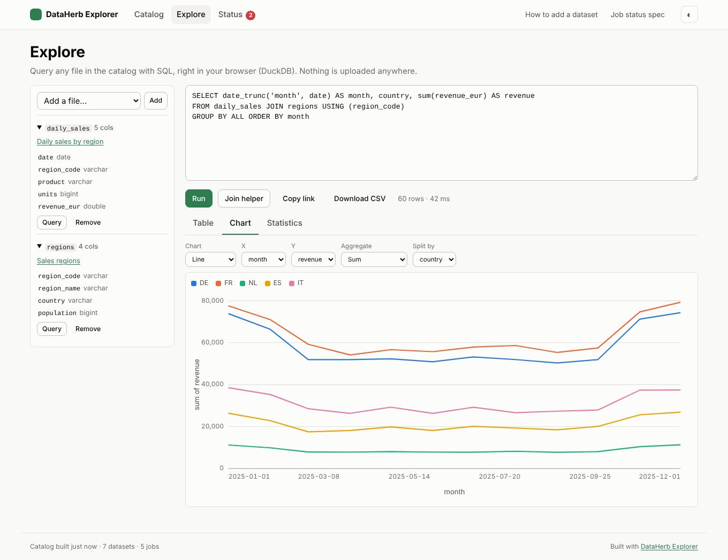Switch to the Statistics tab
Image resolution: width=728 pixels, height=560 pixels.
click(285, 223)
